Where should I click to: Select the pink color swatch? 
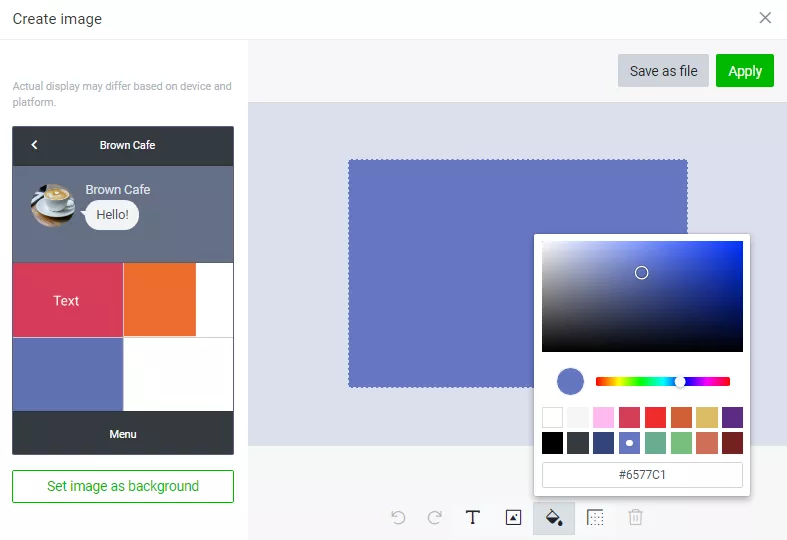tap(603, 418)
